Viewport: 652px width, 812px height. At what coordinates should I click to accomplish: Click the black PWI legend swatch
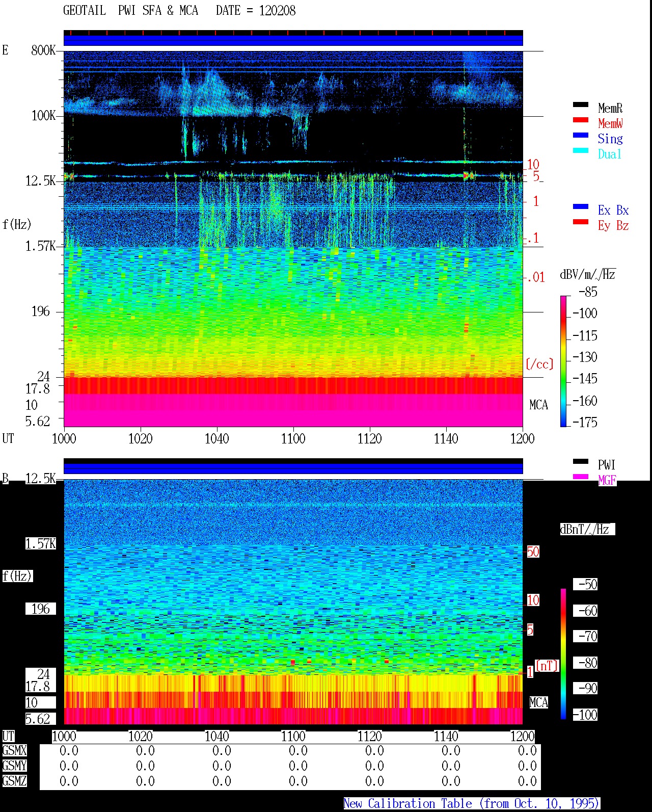click(580, 462)
